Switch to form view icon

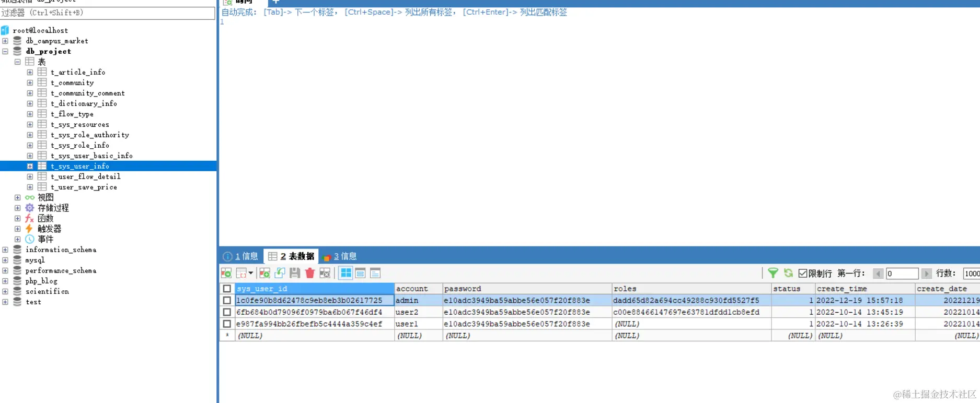coord(361,273)
